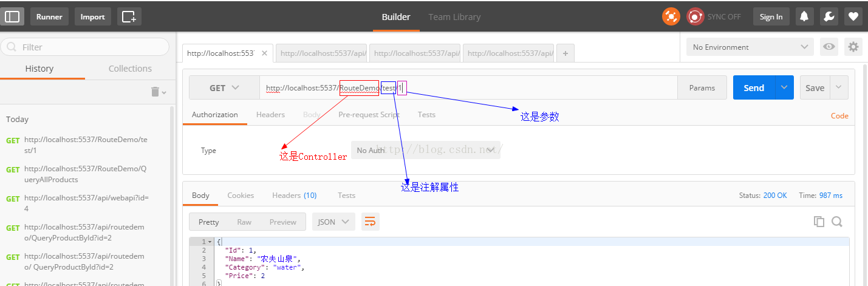This screenshot has height=286, width=868.
Task: Open the response Tests tab
Action: point(346,195)
